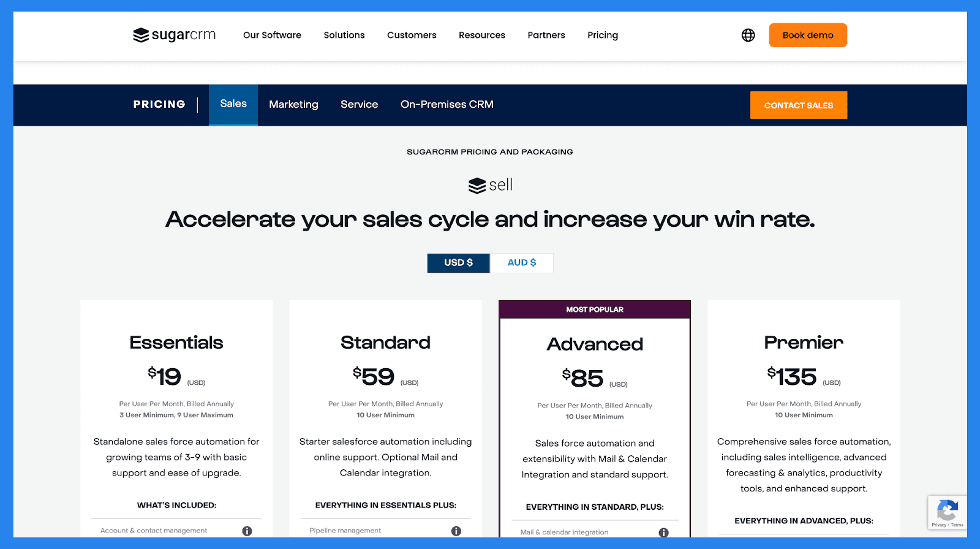980x549 pixels.
Task: Open the Resources menu
Action: click(482, 35)
